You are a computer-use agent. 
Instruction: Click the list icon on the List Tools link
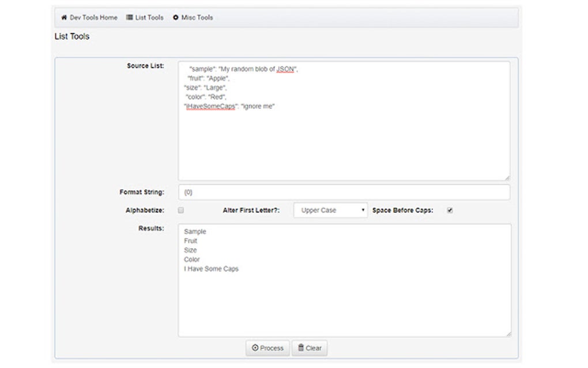(131, 17)
